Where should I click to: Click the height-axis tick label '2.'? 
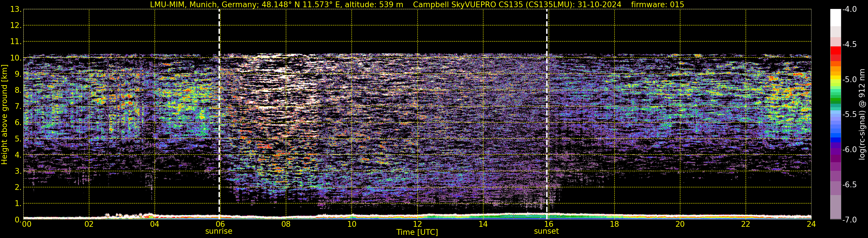(x=18, y=188)
